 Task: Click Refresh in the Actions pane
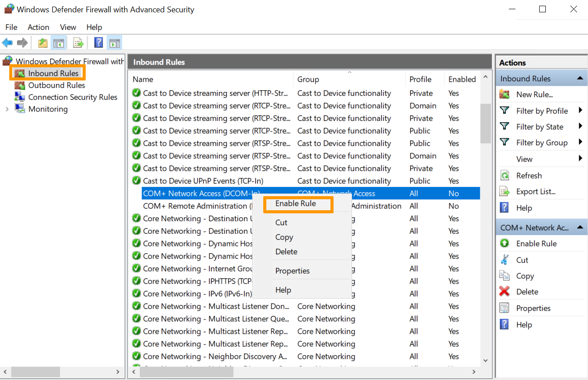(x=529, y=175)
